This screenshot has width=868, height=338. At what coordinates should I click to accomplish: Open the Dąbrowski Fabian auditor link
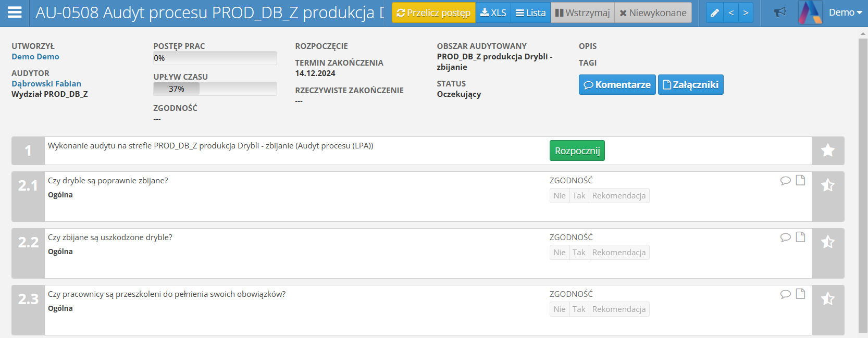click(46, 83)
